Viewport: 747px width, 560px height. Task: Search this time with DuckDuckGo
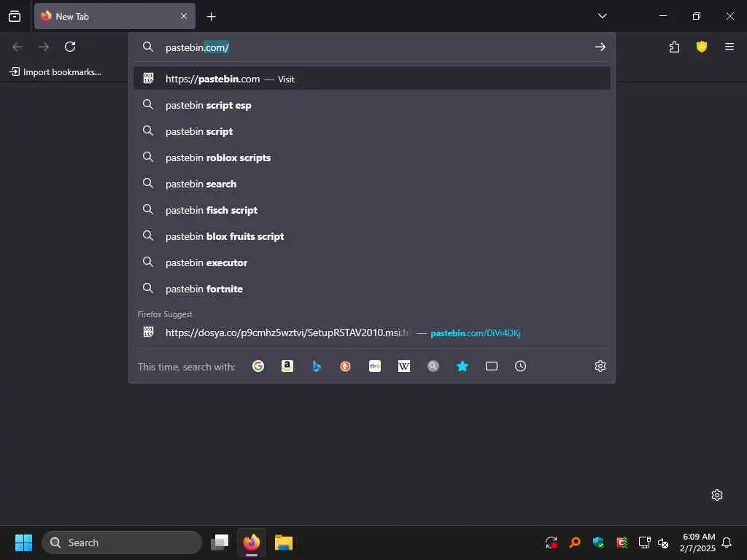coord(345,366)
